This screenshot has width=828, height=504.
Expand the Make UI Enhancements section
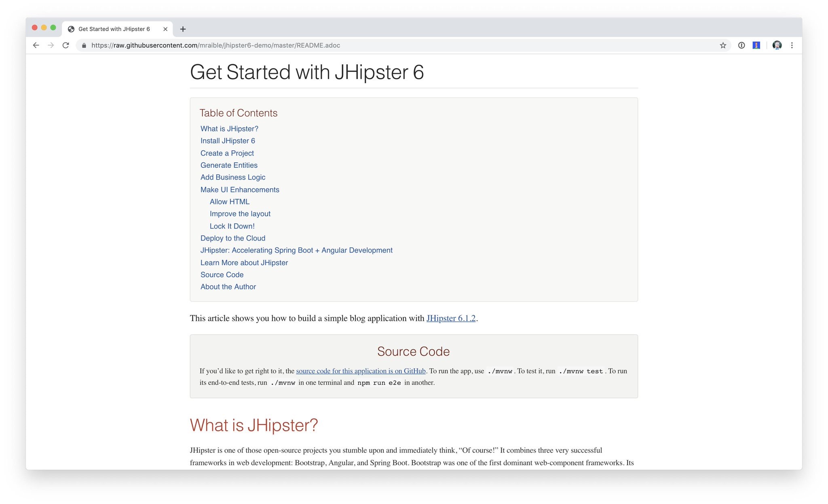click(x=239, y=189)
